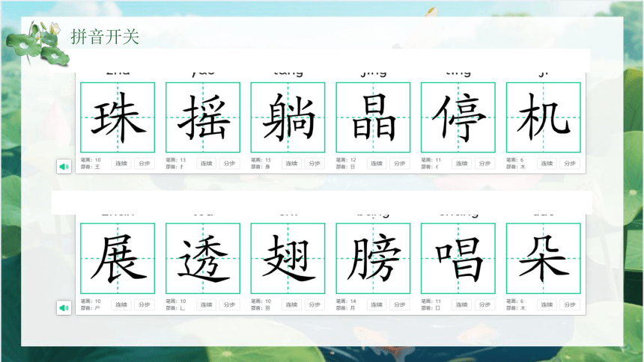Click 连续 button under 珠
644x362 pixels.
[x=121, y=163]
